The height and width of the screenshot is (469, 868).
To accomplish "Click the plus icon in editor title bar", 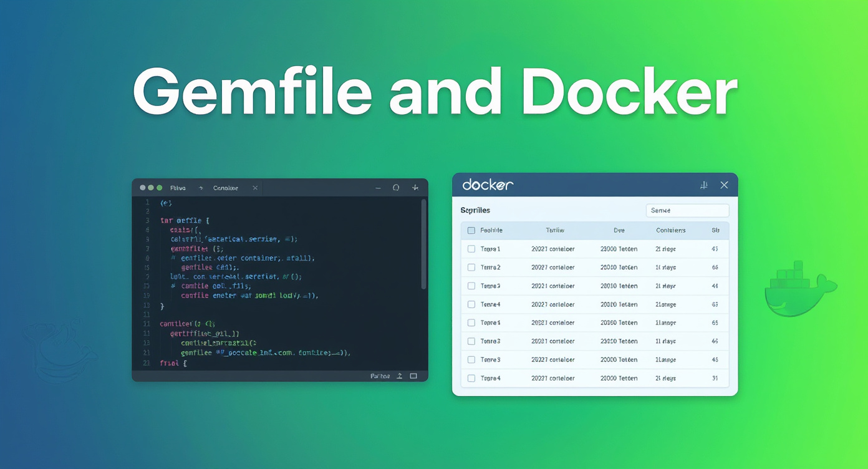I will [415, 188].
